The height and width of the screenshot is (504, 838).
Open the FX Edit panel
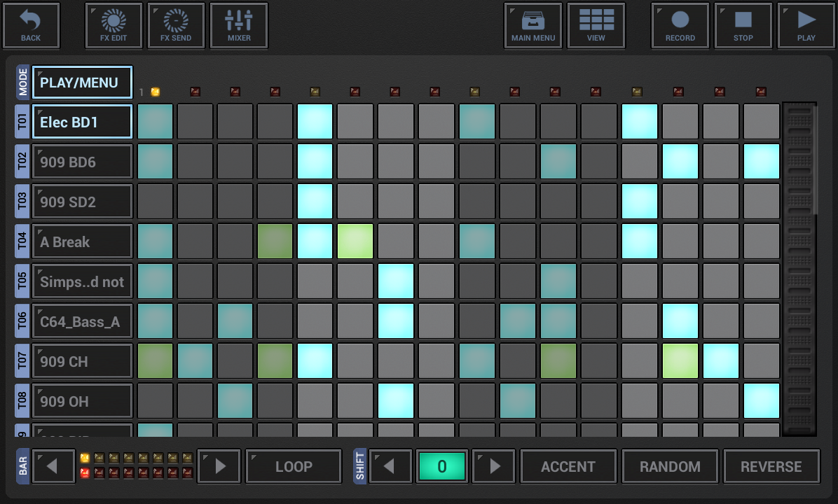(x=114, y=26)
